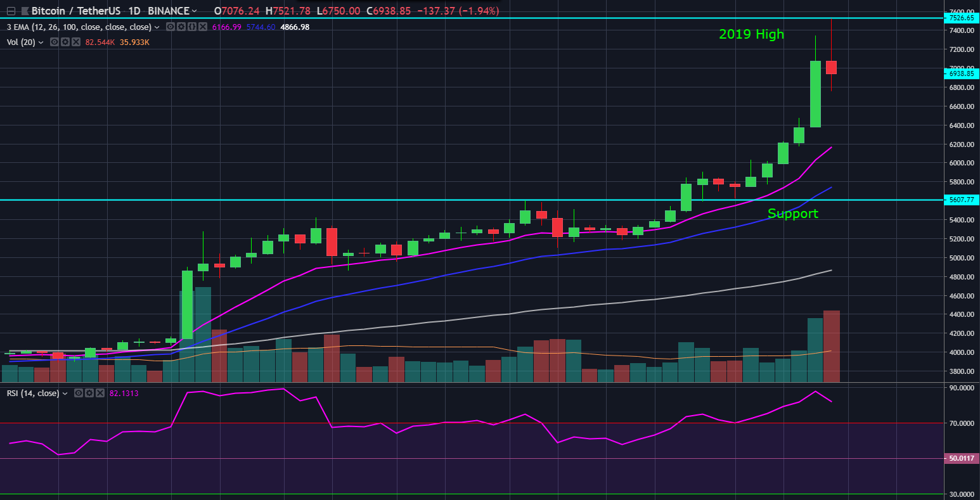Expand the Vol (20) dropdown chevron

41,42
